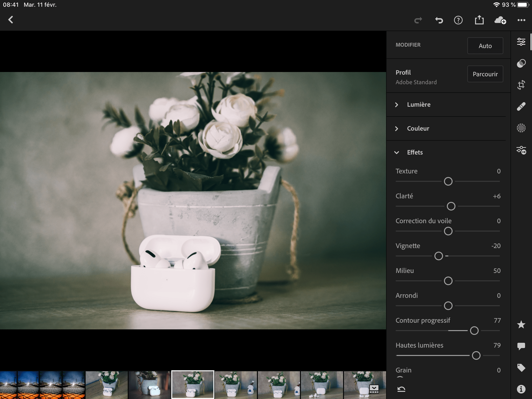This screenshot has width=532, height=399.
Task: Open the Presets icon in sidebar
Action: (x=521, y=63)
